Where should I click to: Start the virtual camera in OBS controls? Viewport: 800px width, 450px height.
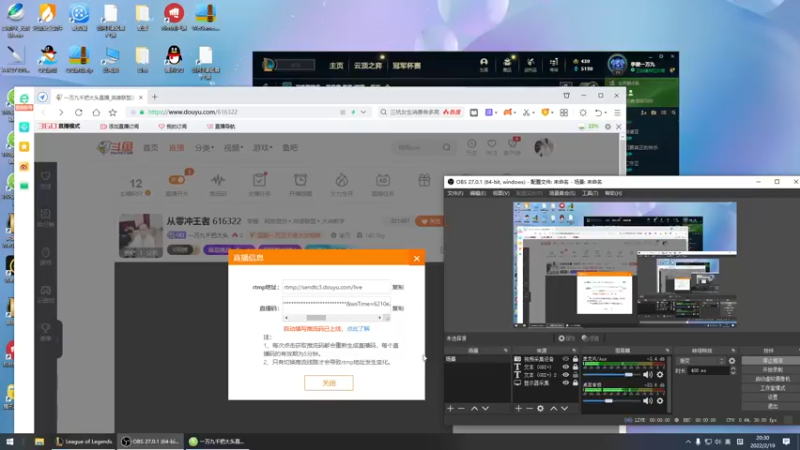772,379
